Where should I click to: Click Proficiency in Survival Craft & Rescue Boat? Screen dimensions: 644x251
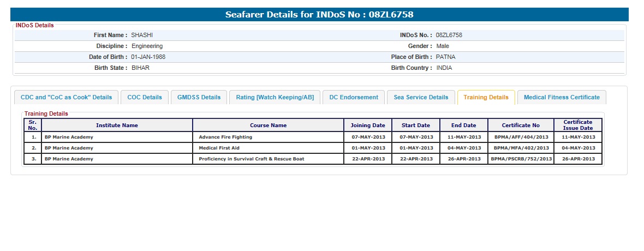252,159
